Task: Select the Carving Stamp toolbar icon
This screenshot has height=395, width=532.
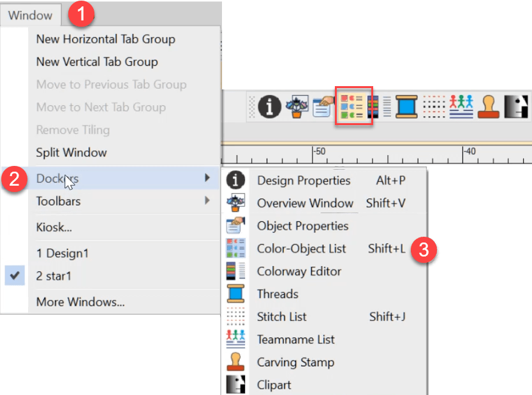Action: click(488, 107)
